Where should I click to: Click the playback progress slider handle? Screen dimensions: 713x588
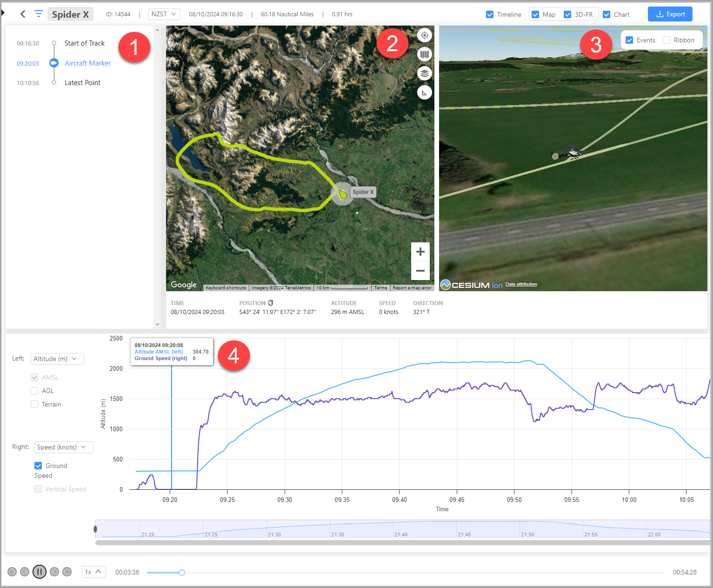tap(182, 572)
